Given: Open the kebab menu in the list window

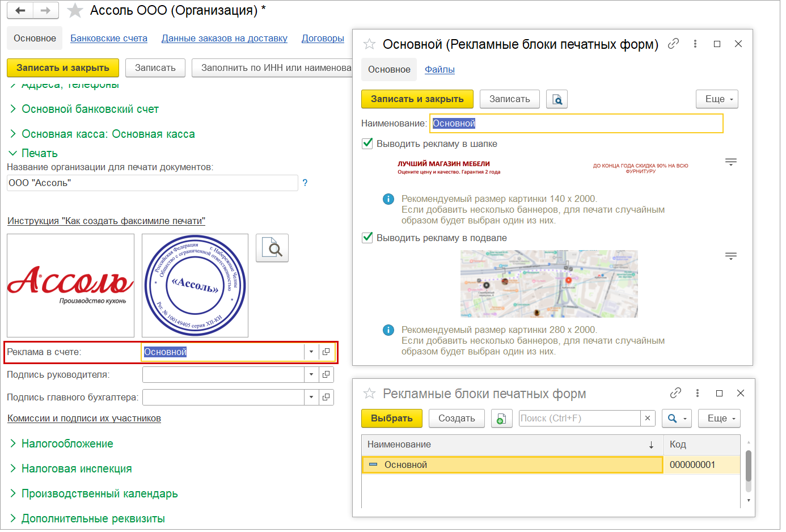Looking at the screenshot, I should (697, 393).
